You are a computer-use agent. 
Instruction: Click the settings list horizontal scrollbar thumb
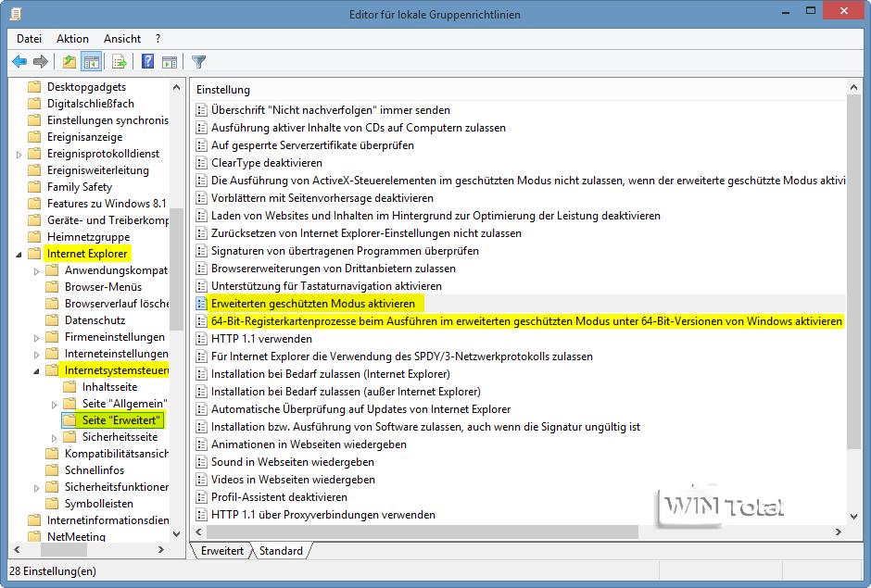coord(423,532)
